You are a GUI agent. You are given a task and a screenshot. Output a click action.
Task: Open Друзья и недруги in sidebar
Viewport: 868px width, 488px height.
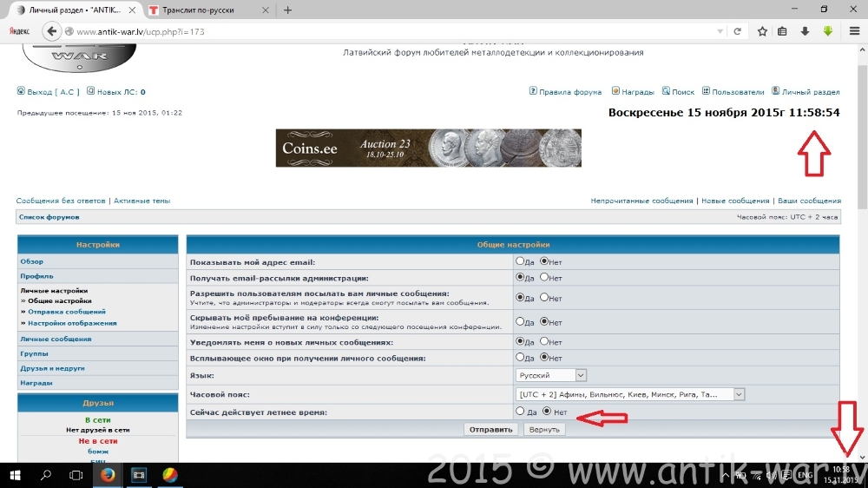tap(53, 368)
